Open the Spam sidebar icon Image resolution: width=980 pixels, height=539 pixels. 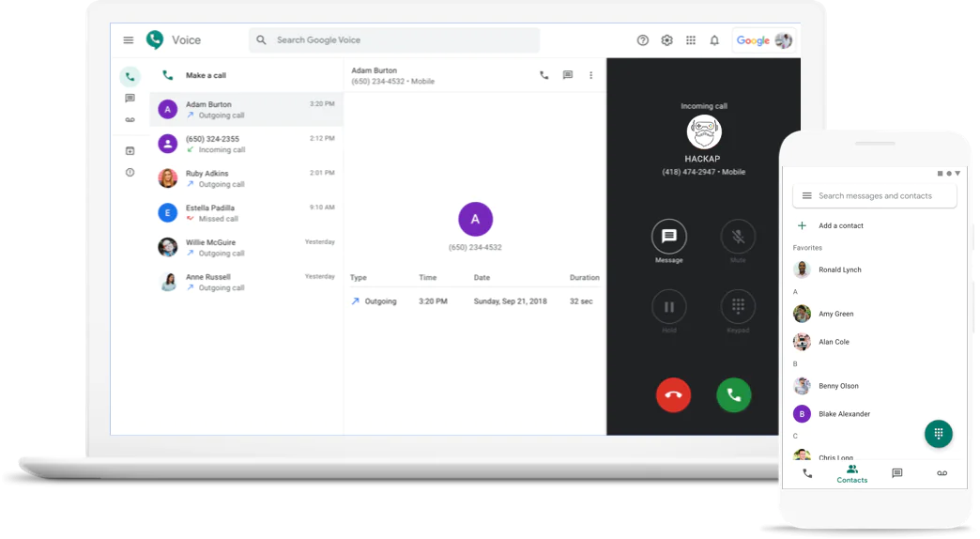(130, 173)
